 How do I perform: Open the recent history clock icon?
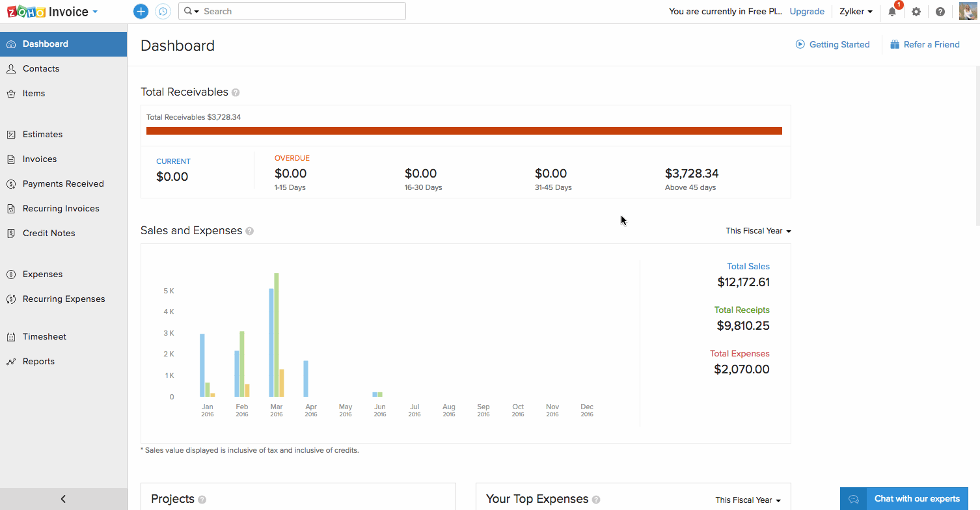(x=163, y=11)
